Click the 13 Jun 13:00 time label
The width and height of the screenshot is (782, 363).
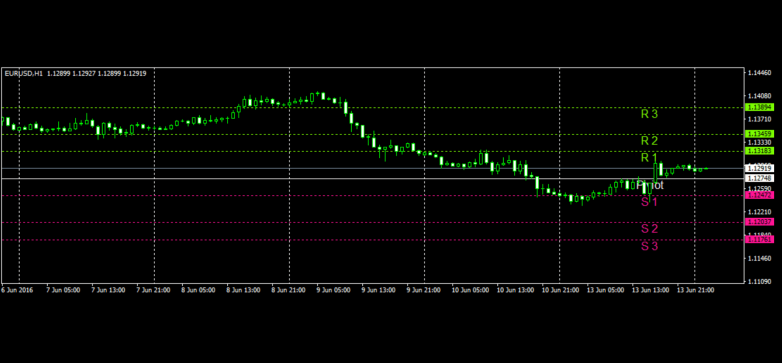pos(650,290)
